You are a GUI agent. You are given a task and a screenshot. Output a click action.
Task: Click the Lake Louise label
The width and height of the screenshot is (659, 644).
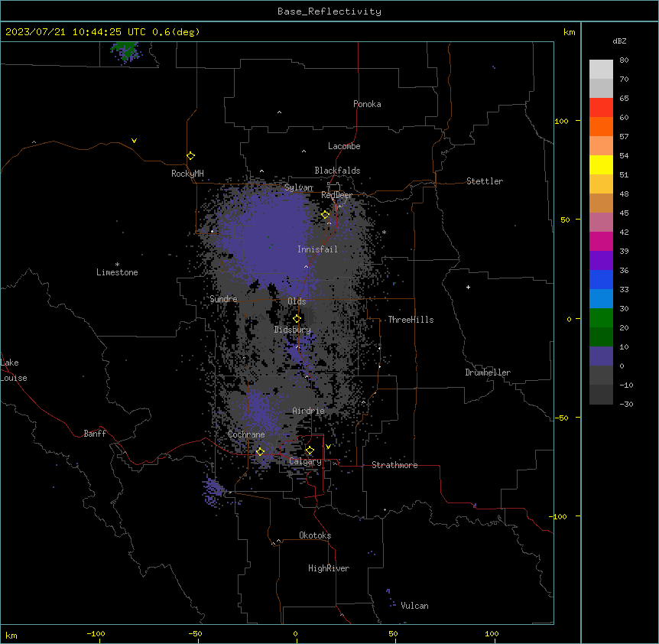coord(13,370)
